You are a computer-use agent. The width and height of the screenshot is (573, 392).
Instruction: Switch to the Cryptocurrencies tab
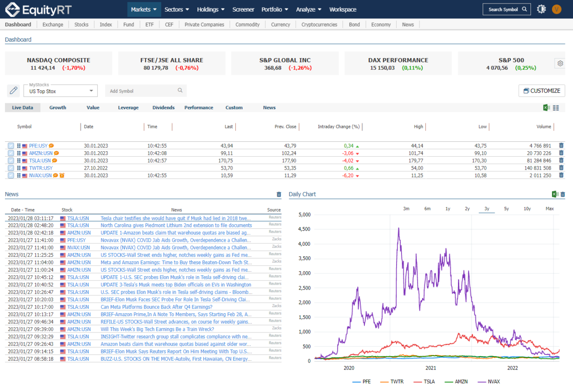pyautogui.click(x=319, y=25)
